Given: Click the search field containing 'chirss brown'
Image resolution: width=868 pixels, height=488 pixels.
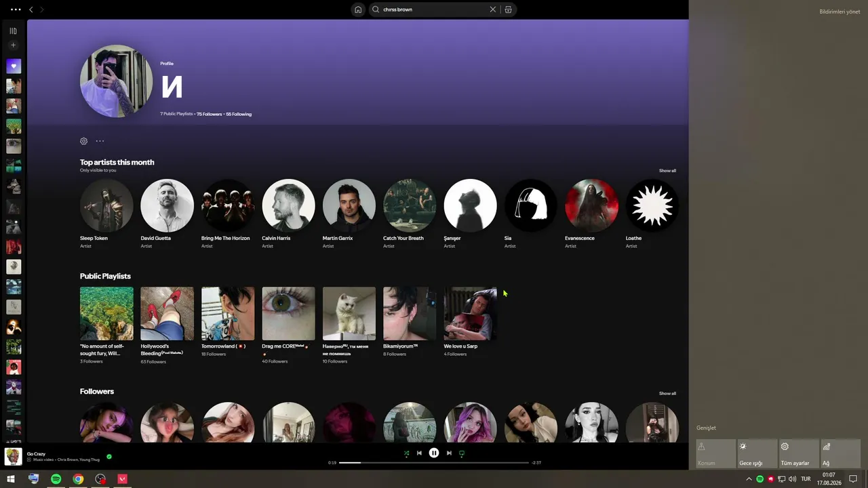Looking at the screenshot, I should 434,9.
